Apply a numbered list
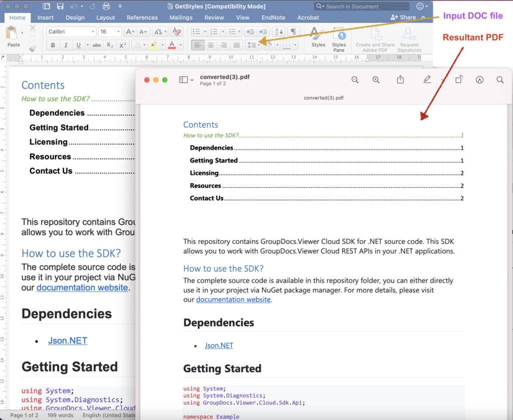513x420 pixels. point(214,32)
